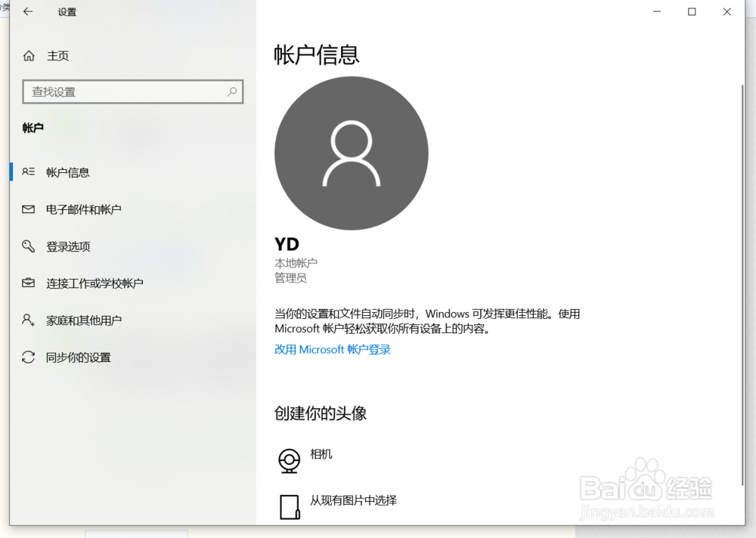756x538 pixels.
Task: Select 从现有图片中选择 option
Action: point(353,500)
